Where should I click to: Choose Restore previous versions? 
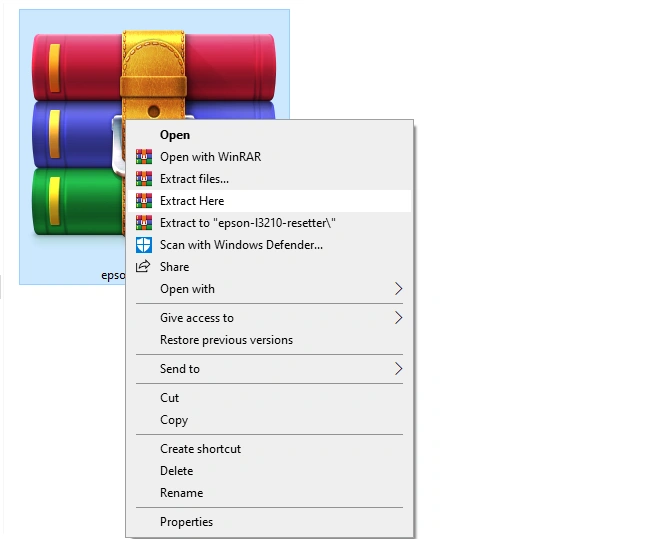(269, 340)
